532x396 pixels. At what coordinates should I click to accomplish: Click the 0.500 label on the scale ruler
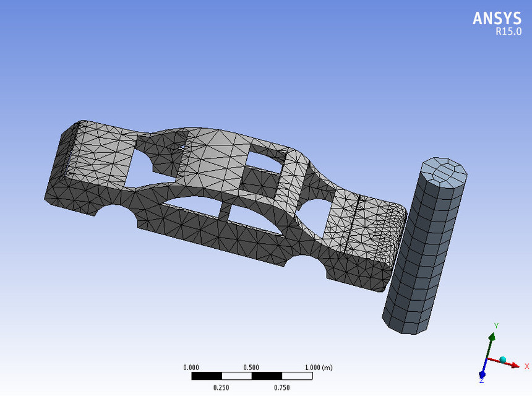click(x=251, y=367)
